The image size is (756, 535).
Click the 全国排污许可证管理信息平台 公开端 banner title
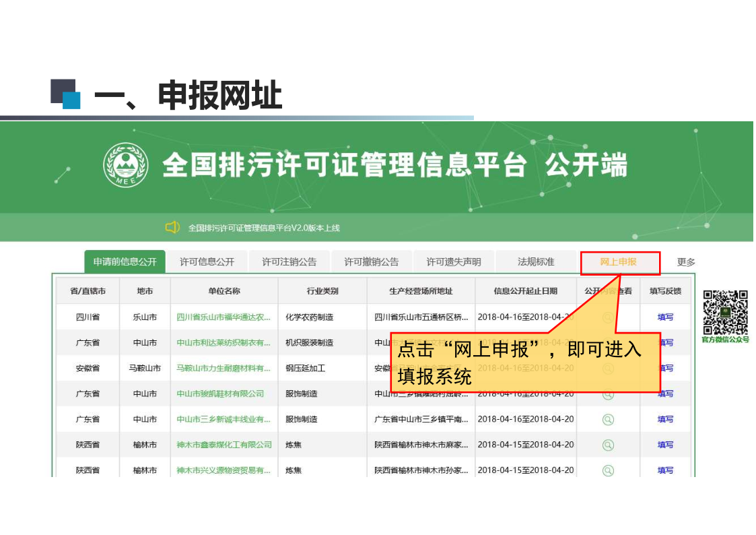pos(394,165)
